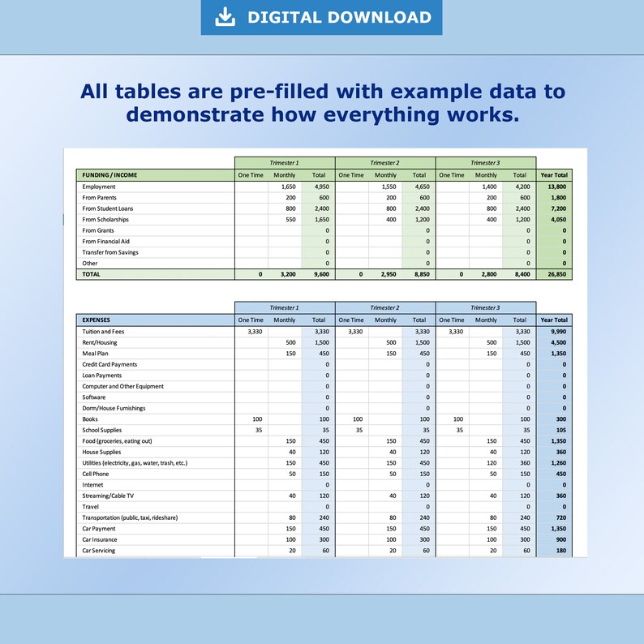The height and width of the screenshot is (644, 644).
Task: Click the Trimester 1 header in income table
Action: coord(285,163)
